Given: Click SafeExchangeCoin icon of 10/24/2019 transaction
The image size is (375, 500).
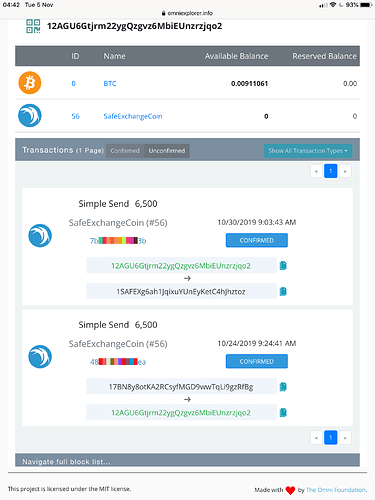Looking at the screenshot, I should click(x=40, y=356).
